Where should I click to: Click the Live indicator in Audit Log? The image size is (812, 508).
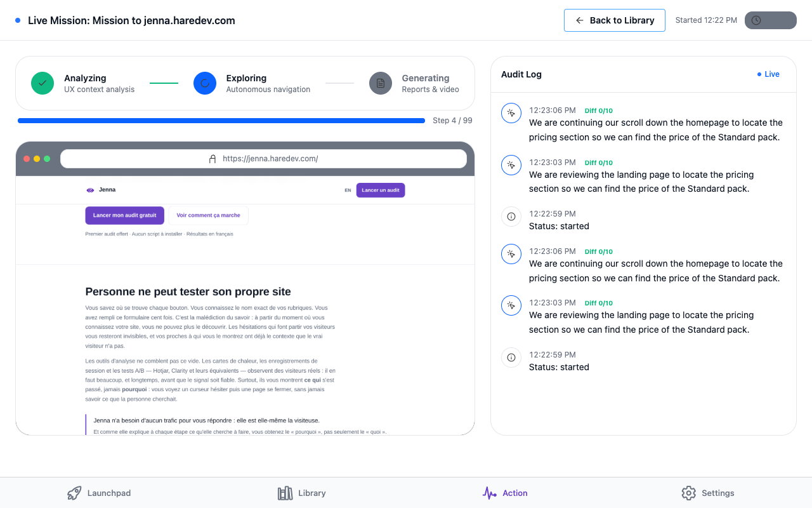(x=768, y=74)
